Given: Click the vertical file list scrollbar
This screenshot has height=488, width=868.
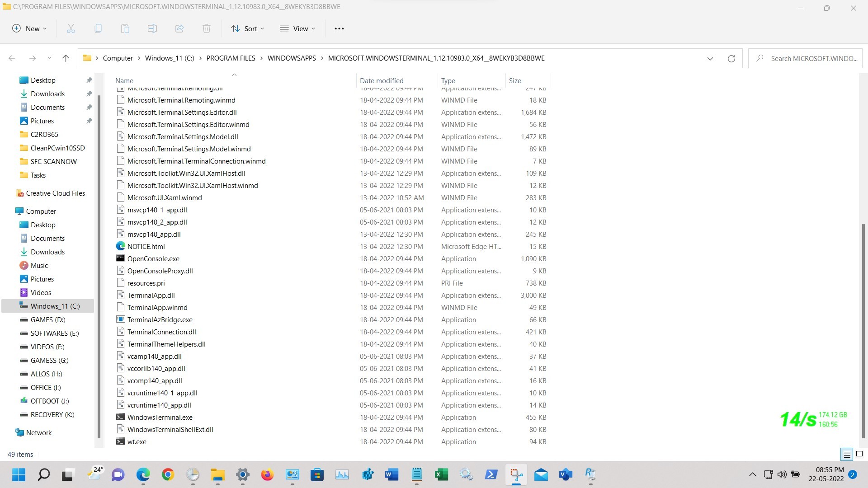Looking at the screenshot, I should click(863, 330).
